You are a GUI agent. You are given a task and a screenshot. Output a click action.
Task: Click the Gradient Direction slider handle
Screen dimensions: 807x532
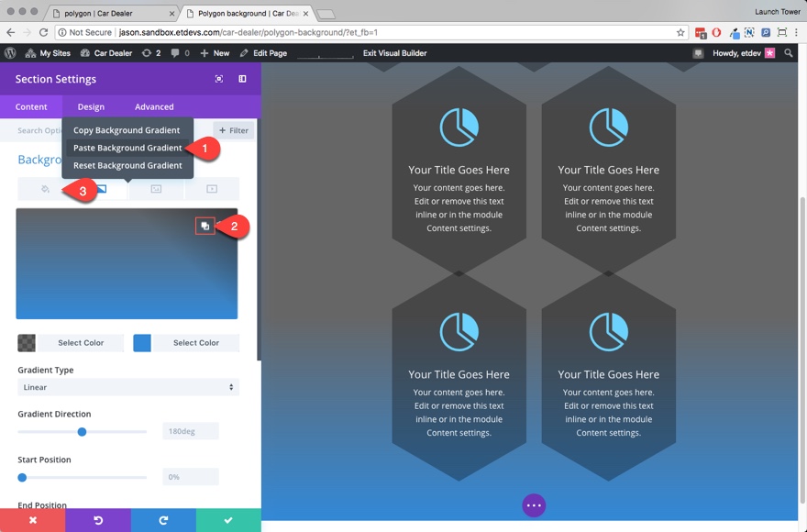[x=82, y=432]
